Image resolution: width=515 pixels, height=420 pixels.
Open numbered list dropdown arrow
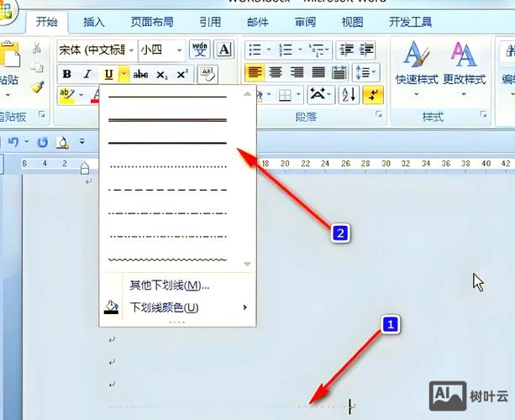pos(300,50)
